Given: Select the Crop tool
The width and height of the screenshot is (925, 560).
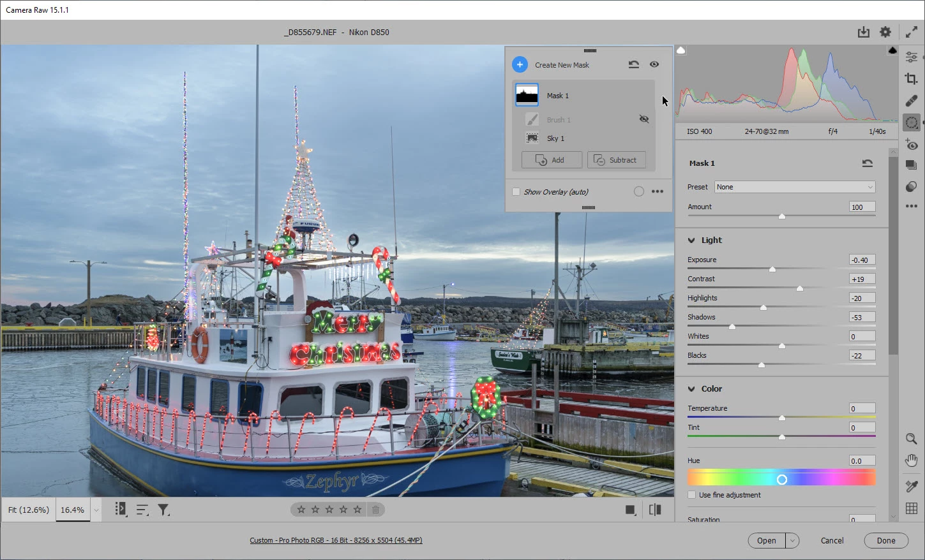Looking at the screenshot, I should pyautogui.click(x=911, y=78).
